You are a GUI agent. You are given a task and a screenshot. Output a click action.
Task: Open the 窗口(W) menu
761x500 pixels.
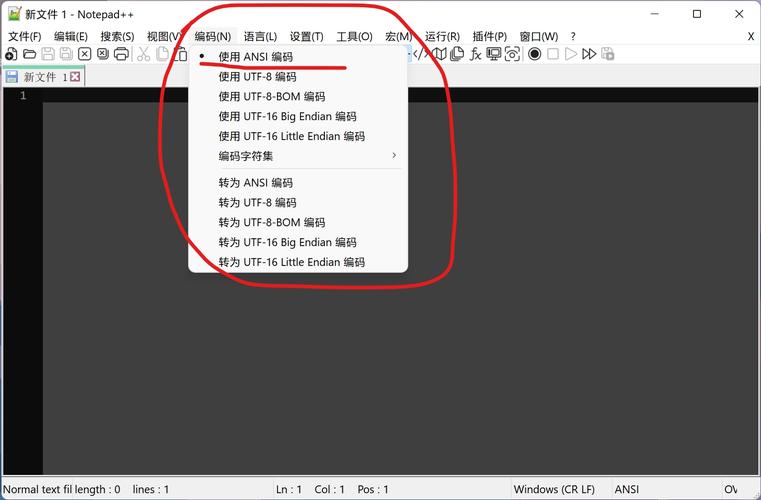(x=539, y=36)
